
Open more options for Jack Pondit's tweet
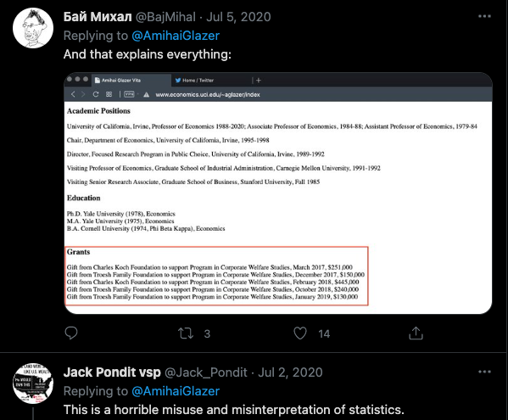[484, 372]
